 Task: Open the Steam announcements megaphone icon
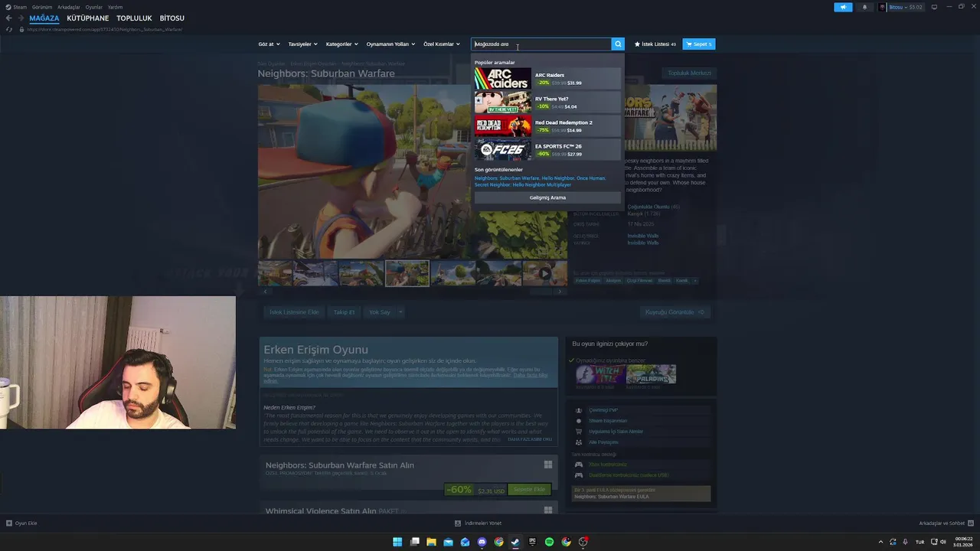coord(843,7)
